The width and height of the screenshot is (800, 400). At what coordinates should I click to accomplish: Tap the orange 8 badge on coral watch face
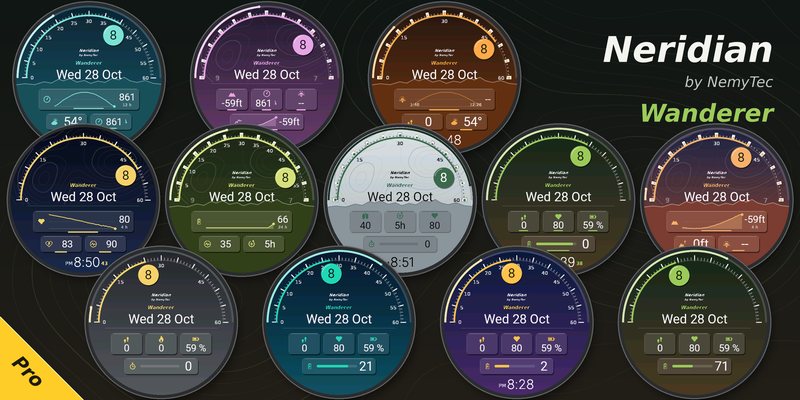(740, 158)
